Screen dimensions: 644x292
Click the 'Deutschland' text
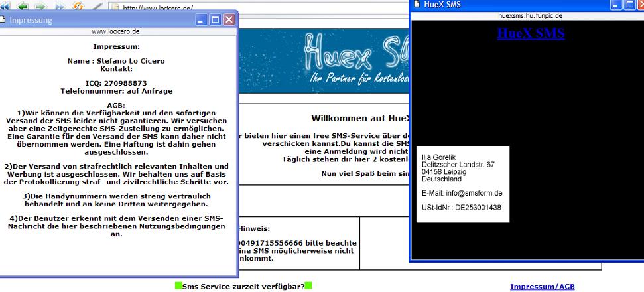click(x=442, y=179)
